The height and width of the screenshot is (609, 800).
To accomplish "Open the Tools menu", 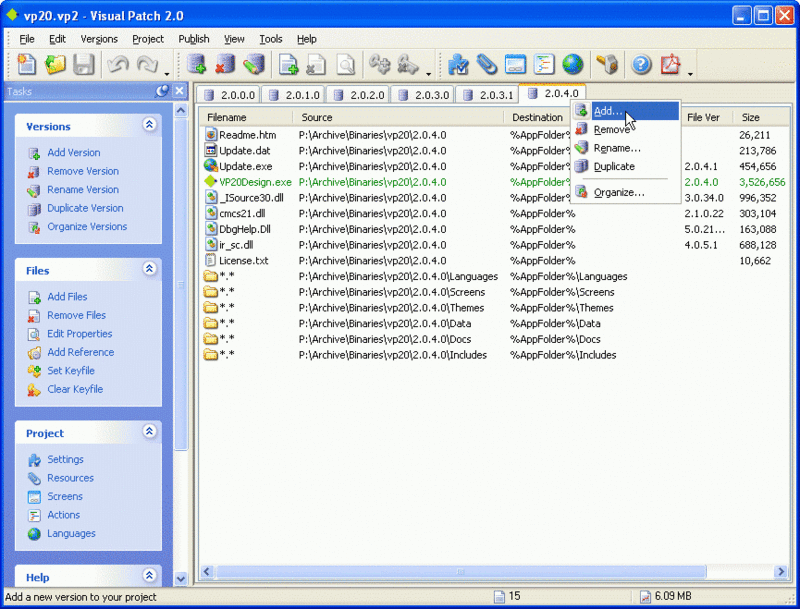I will (x=270, y=39).
